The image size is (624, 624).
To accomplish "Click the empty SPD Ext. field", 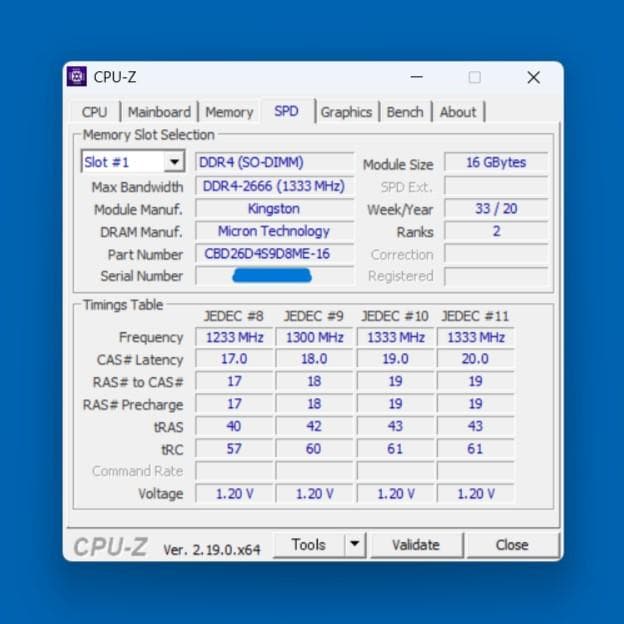I will pos(496,186).
